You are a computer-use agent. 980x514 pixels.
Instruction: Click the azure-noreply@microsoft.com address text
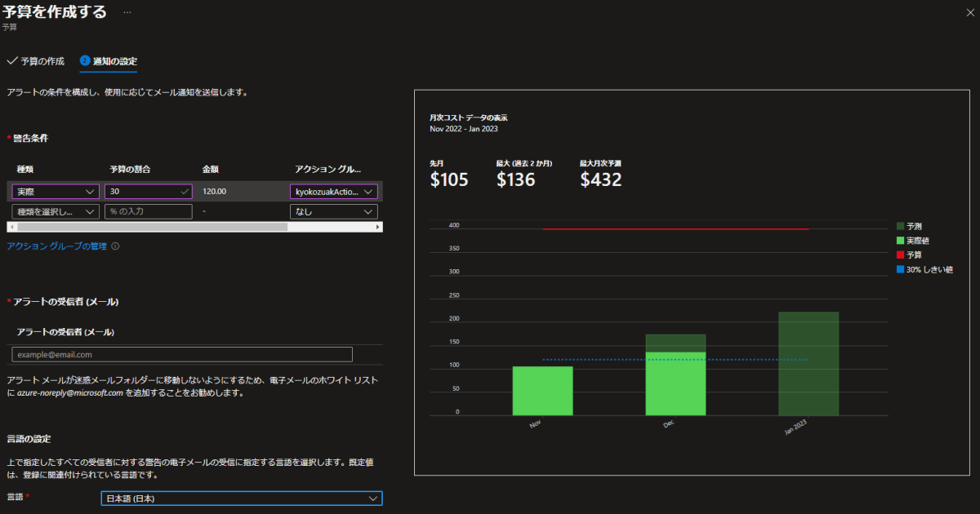[69, 392]
